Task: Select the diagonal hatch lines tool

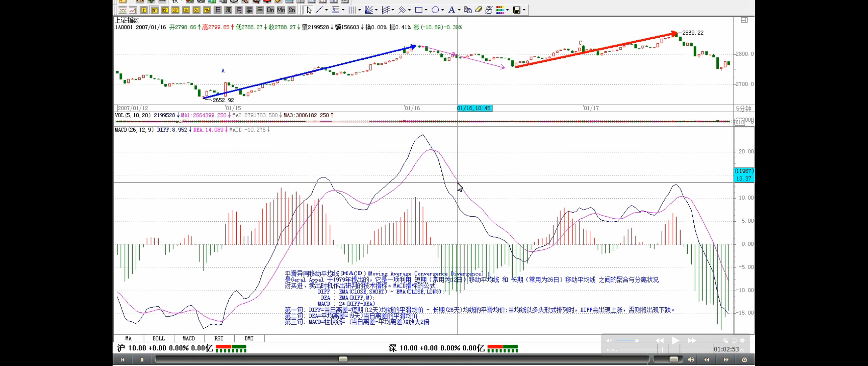Action: [x=402, y=10]
